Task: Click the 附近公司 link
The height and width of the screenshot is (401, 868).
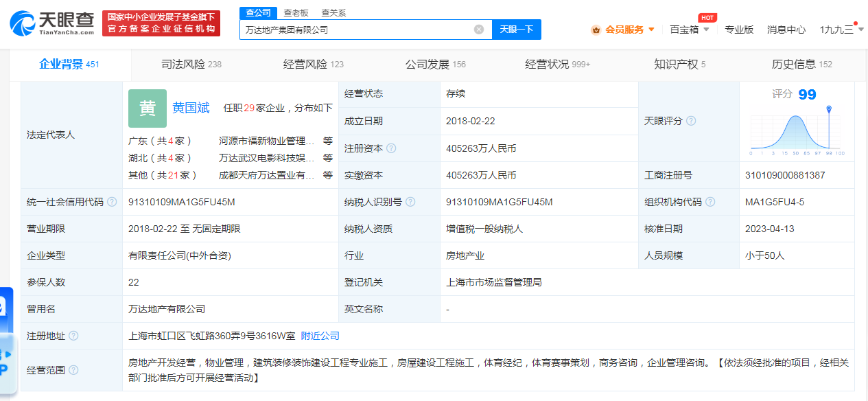Action: pyautogui.click(x=320, y=336)
